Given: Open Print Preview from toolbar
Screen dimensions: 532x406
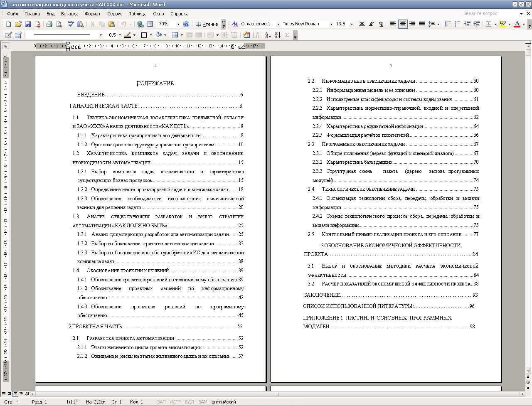Looking at the screenshot, I should point(59,24).
